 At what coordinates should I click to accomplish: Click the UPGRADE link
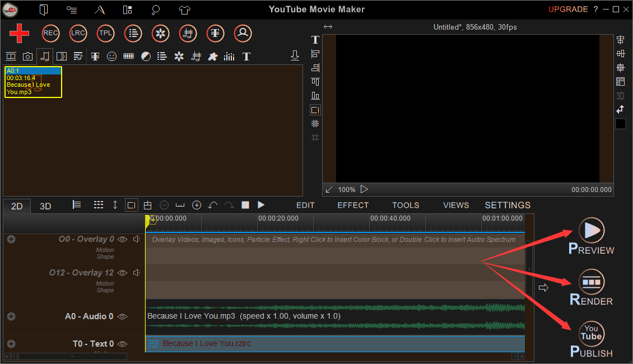coord(568,10)
